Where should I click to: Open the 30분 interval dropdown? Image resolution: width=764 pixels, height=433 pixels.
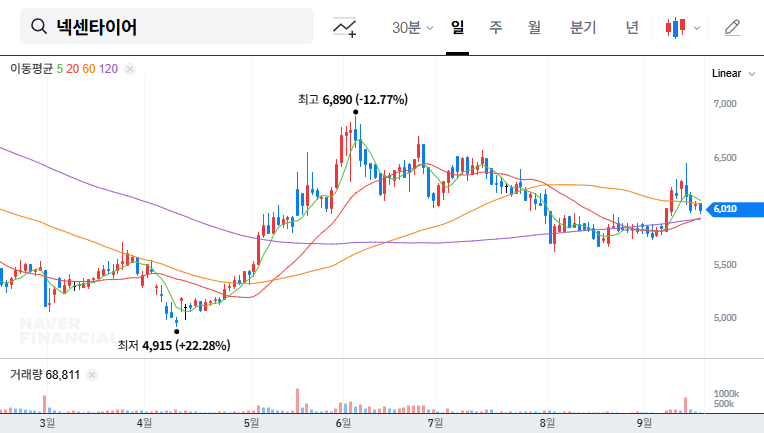(412, 27)
